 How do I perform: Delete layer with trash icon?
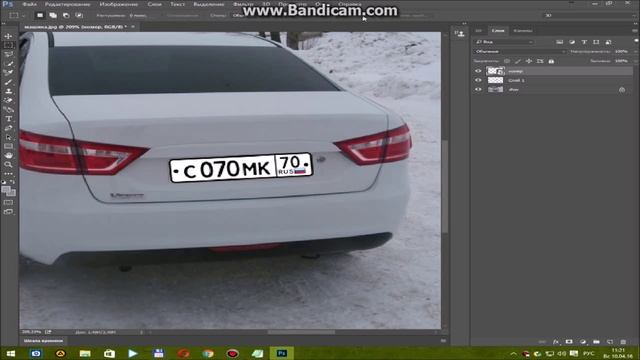[623, 342]
